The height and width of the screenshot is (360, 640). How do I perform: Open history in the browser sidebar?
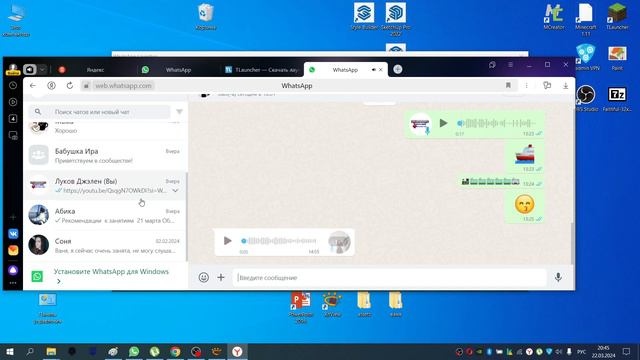[13, 85]
